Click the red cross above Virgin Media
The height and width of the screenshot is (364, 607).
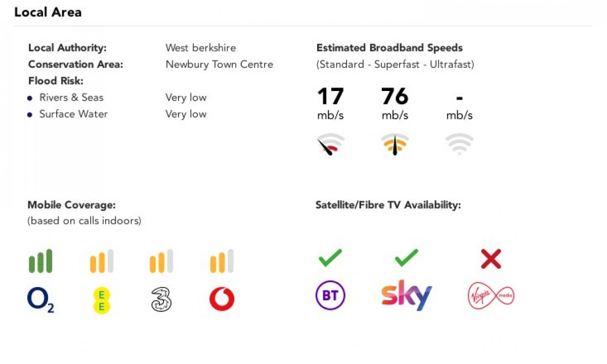[491, 259]
